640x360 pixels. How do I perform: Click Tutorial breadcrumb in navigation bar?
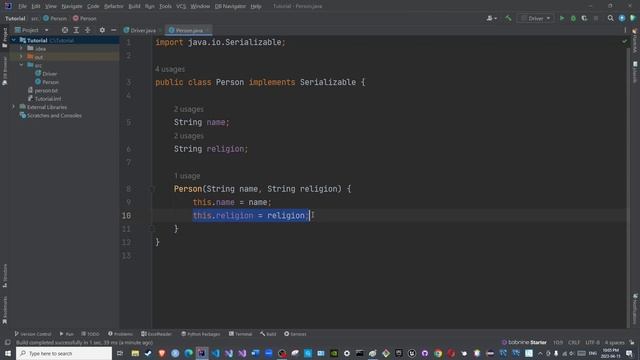[x=15, y=18]
